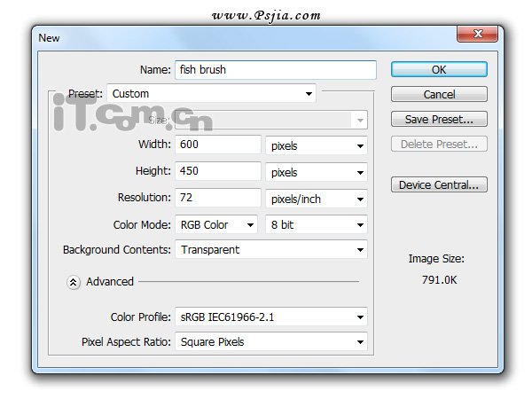532x399 pixels.
Task: Click the Width field showing 600
Action: (x=218, y=145)
